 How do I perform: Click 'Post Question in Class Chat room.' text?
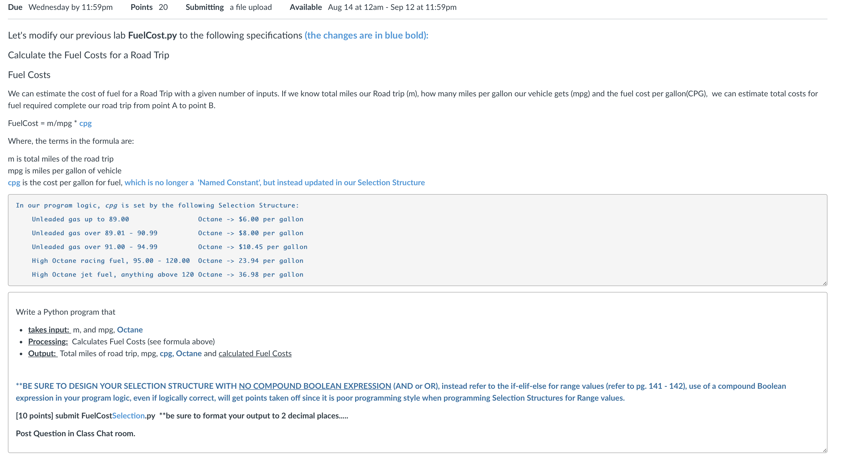(x=75, y=433)
